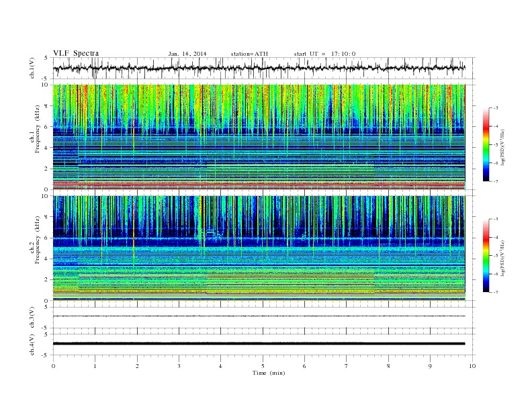This screenshot has height=411, width=532.
Task: Click the "6" kHz tick on ch.2 spectrogram
Action: click(46, 238)
